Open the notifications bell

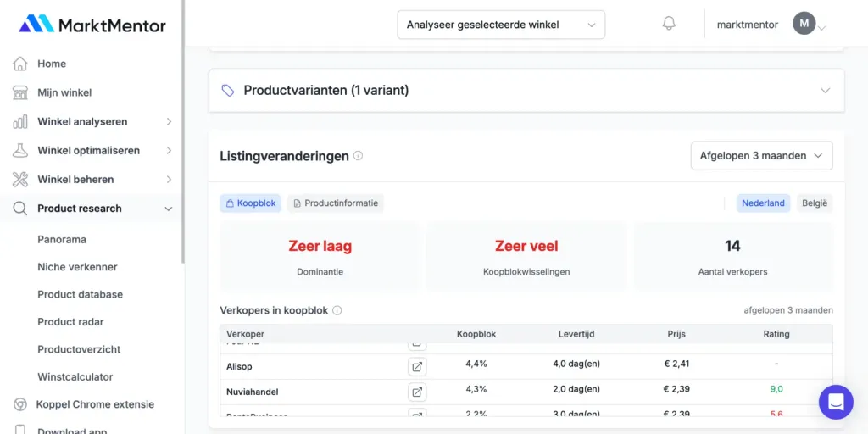(x=669, y=24)
